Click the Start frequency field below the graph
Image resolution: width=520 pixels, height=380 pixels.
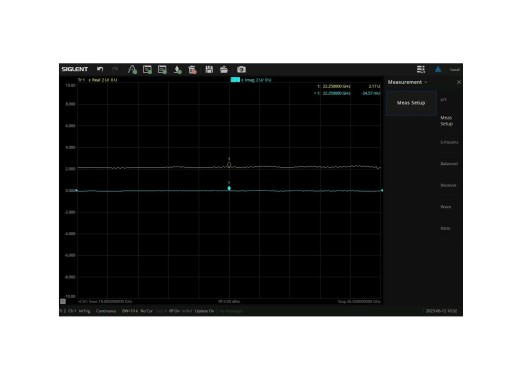click(105, 301)
